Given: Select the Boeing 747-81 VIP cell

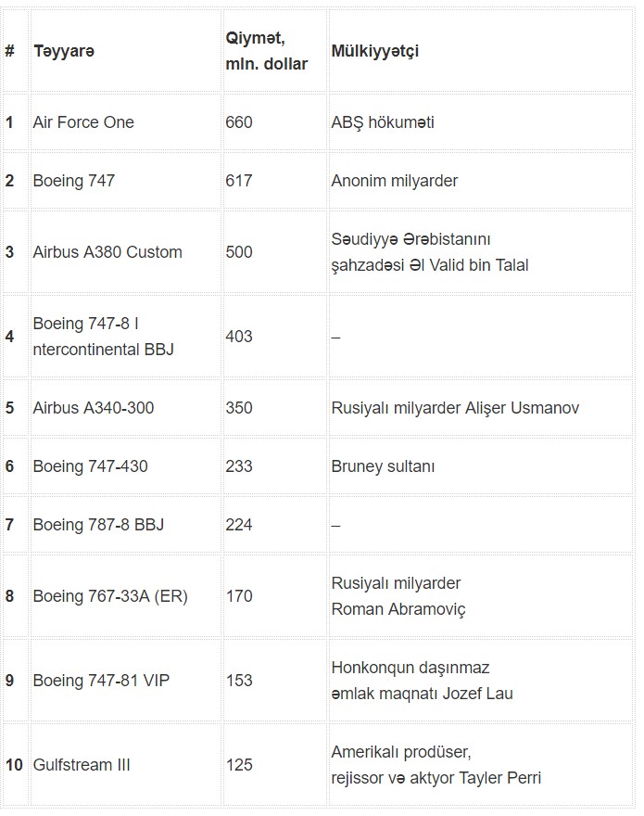Looking at the screenshot, I should [x=101, y=681].
